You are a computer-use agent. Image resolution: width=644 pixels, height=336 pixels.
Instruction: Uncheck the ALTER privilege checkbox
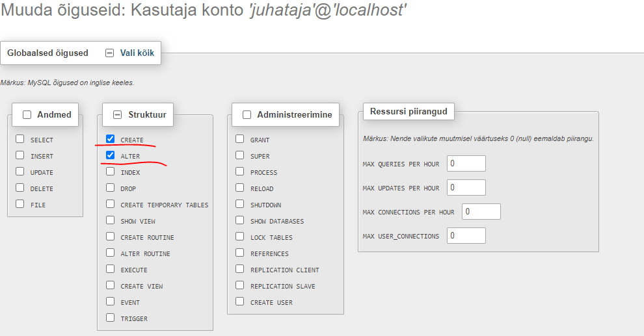[111, 155]
